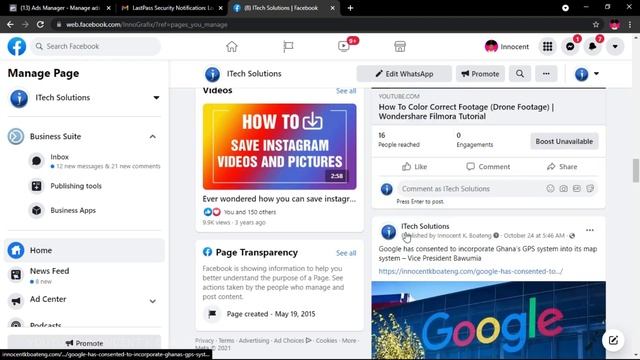Open the Chrome menu three dots
The height and width of the screenshot is (360, 640).
tap(631, 24)
